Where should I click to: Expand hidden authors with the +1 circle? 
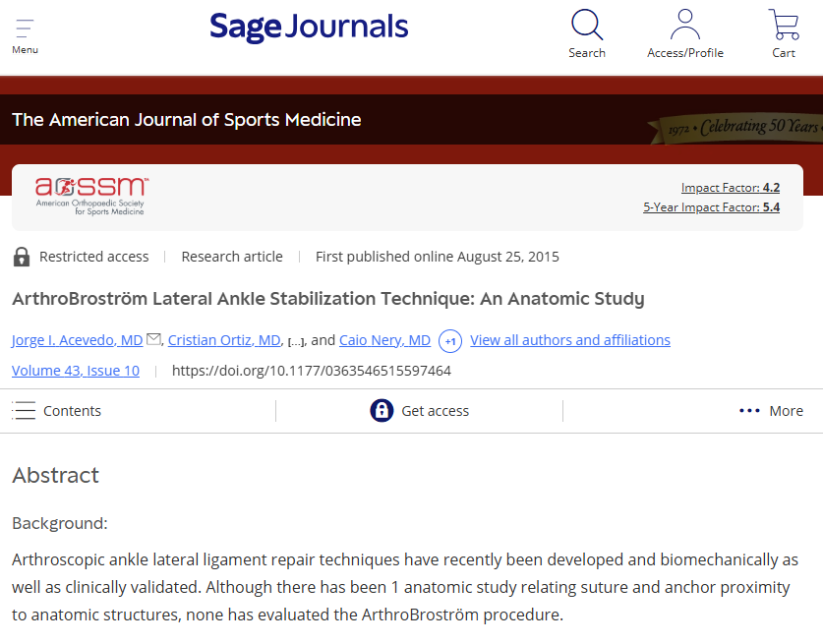coord(450,341)
